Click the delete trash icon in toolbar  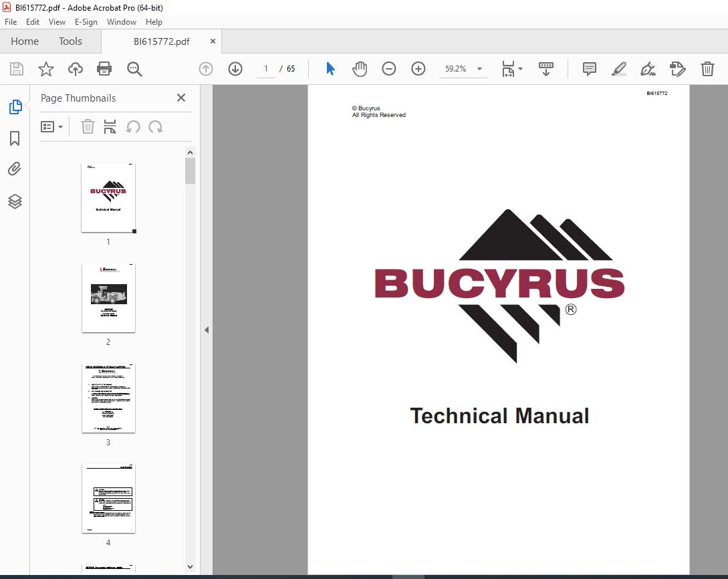[707, 69]
